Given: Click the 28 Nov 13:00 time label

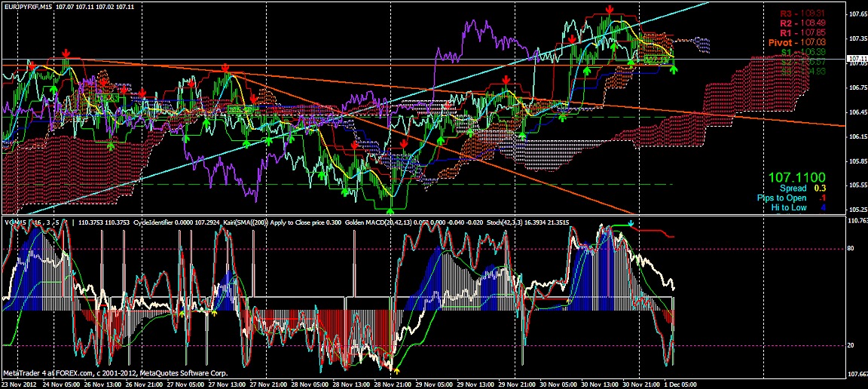Looking at the screenshot, I should point(352,384).
